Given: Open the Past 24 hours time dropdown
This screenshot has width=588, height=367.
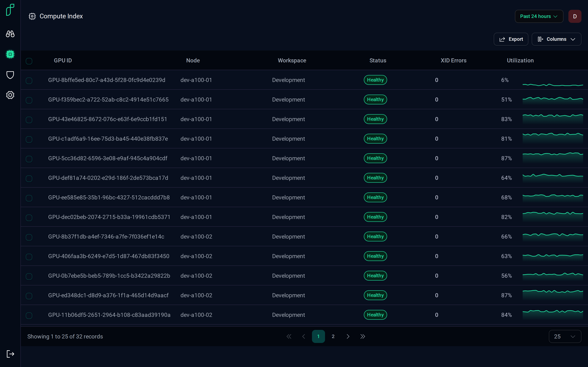Looking at the screenshot, I should [539, 16].
